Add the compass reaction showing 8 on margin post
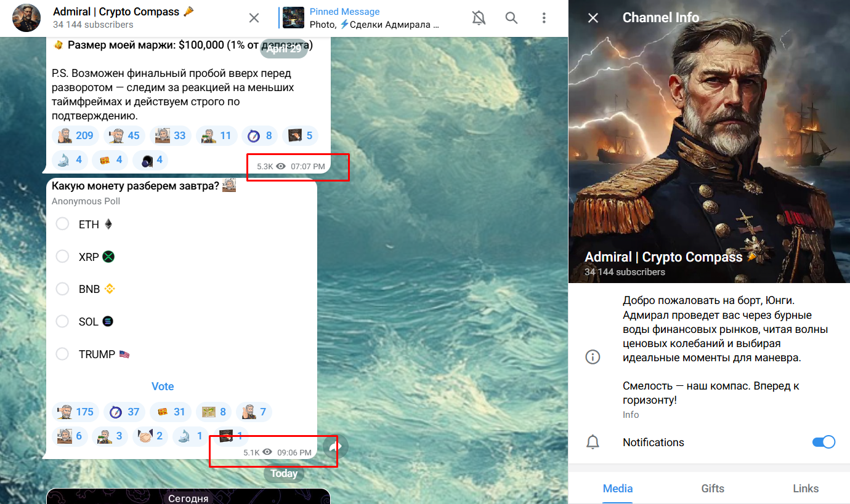850x504 pixels. point(259,135)
